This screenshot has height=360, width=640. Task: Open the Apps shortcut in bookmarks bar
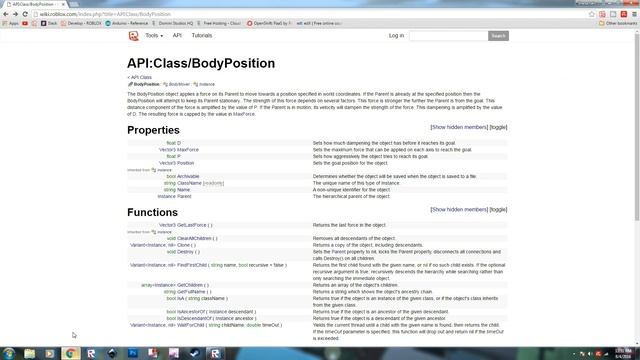tap(11, 23)
